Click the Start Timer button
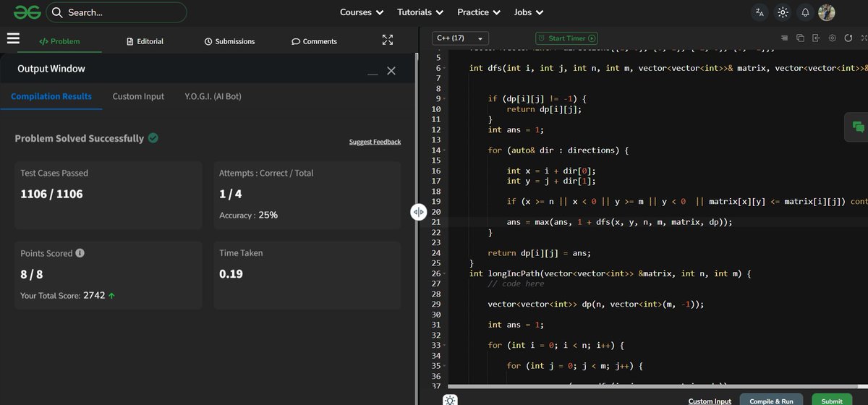The height and width of the screenshot is (405, 868). tap(566, 38)
